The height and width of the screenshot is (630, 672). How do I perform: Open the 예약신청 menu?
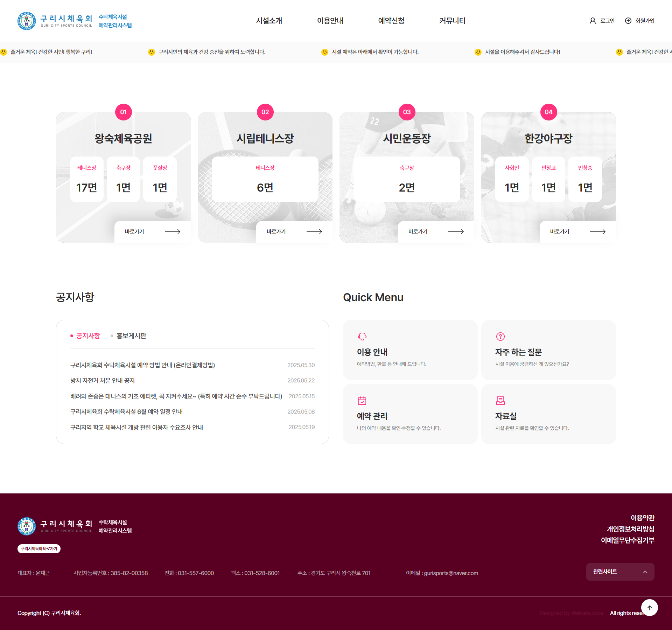[391, 21]
